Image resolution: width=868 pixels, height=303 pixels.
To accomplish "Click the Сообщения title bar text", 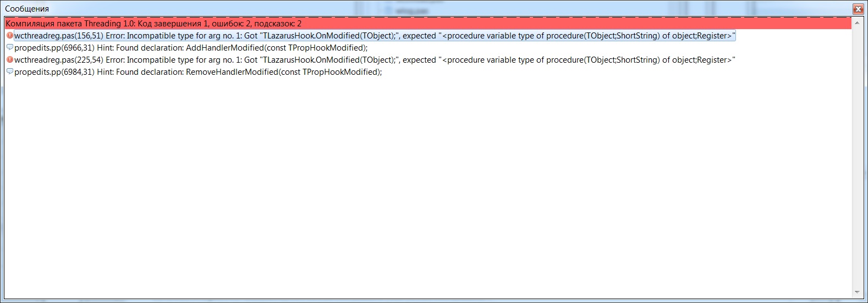I will (27, 9).
